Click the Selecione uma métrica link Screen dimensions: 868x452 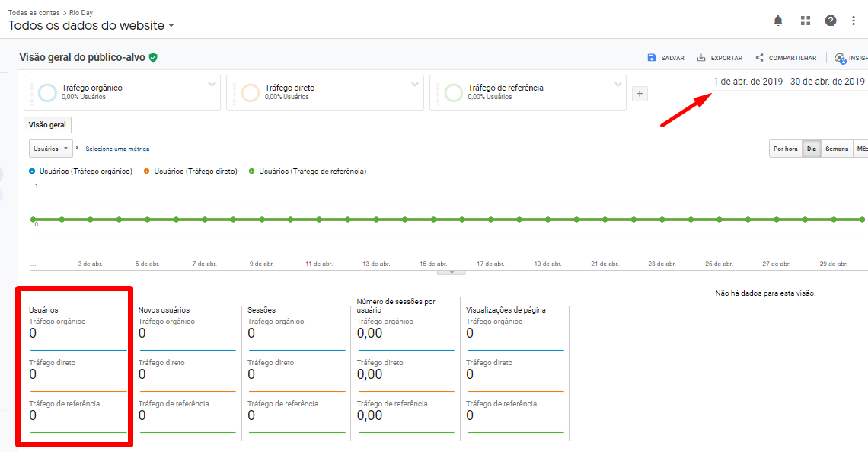pyautogui.click(x=117, y=149)
